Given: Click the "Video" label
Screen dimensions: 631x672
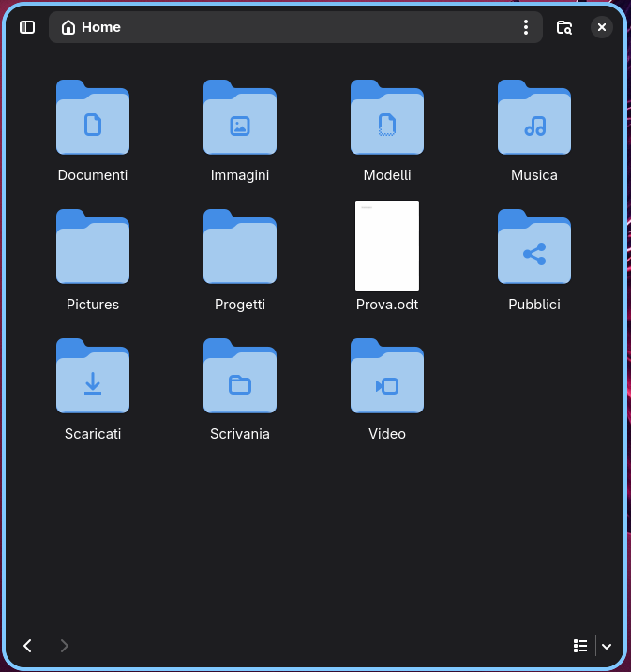Looking at the screenshot, I should pyautogui.click(x=387, y=434).
